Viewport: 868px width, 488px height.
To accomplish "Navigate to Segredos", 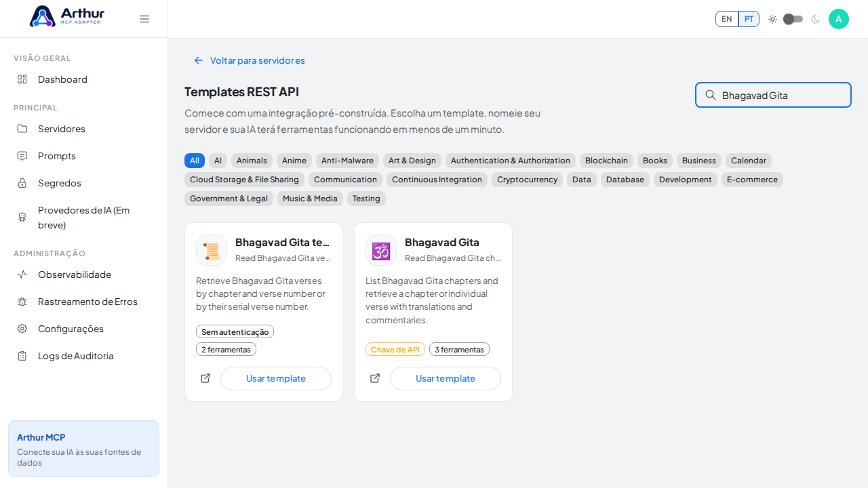I will pyautogui.click(x=84, y=183).
